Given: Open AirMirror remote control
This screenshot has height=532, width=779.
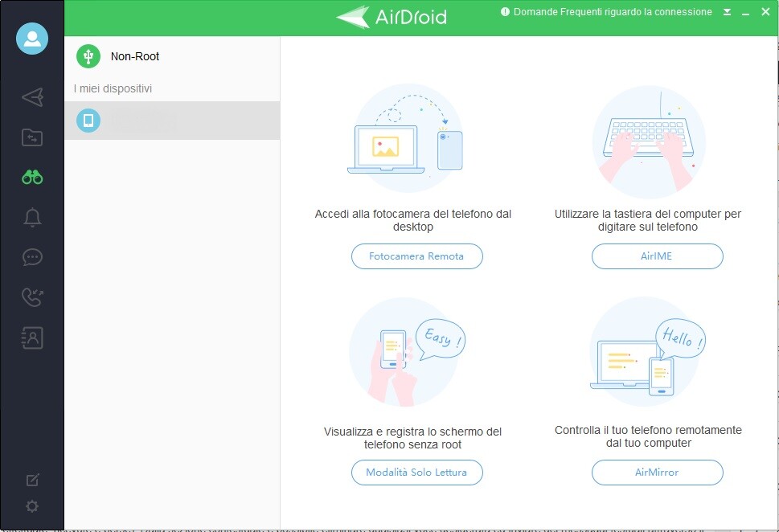Looking at the screenshot, I should [x=657, y=473].
